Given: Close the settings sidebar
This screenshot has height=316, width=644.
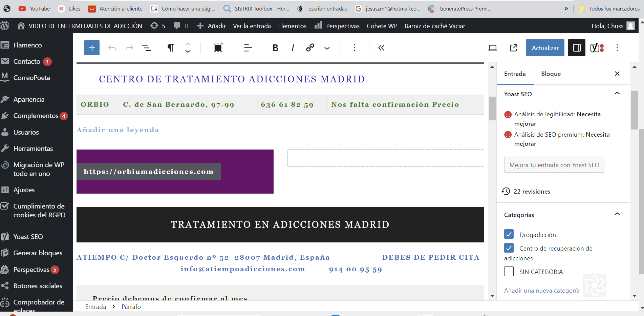Looking at the screenshot, I should (x=617, y=74).
